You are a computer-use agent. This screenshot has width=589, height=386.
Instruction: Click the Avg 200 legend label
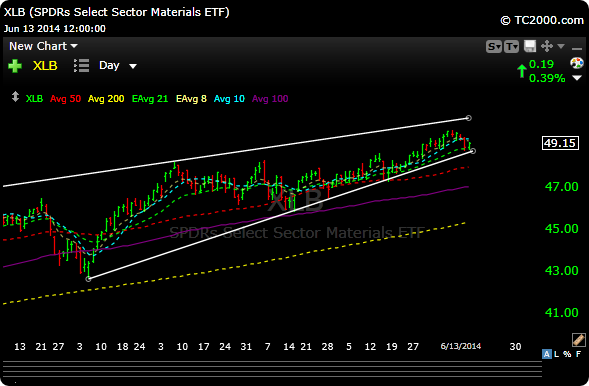(106, 99)
